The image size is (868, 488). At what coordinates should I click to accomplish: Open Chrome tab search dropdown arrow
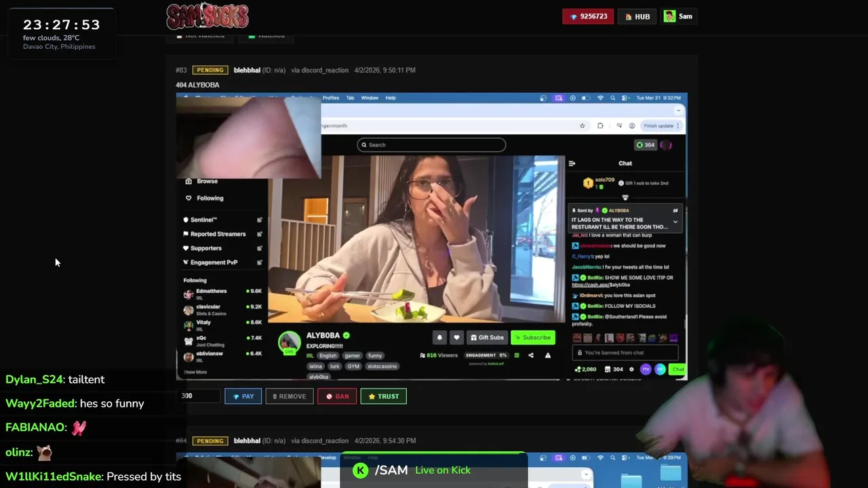pos(678,110)
